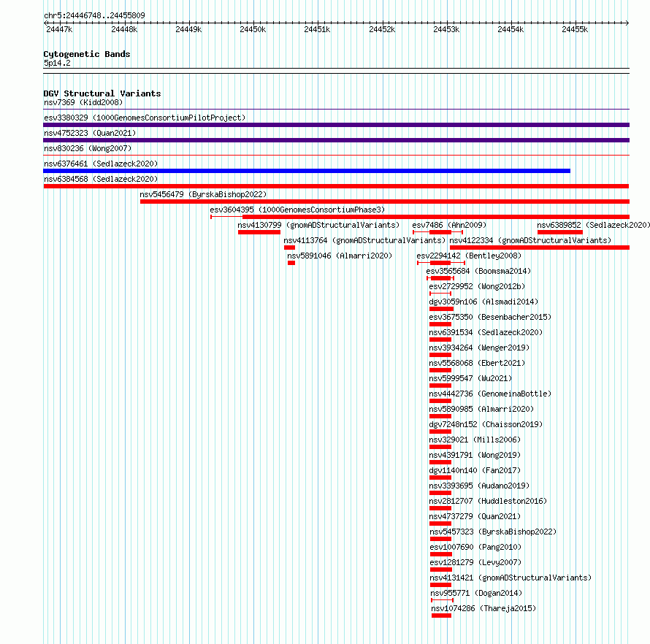Screen dimensions: 650x644
Task: Open nsv5890985 (Almarri2020) label
Action: pyautogui.click(x=481, y=409)
